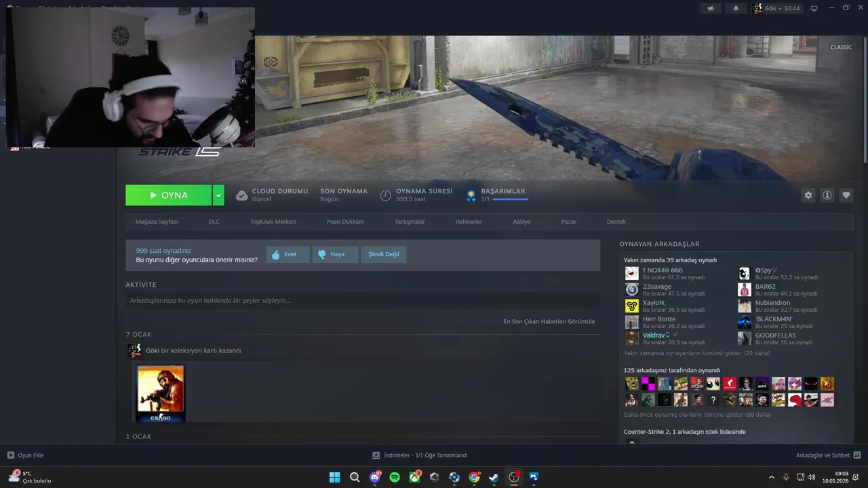
Task: Launch the game with the OYNA button
Action: coord(168,195)
